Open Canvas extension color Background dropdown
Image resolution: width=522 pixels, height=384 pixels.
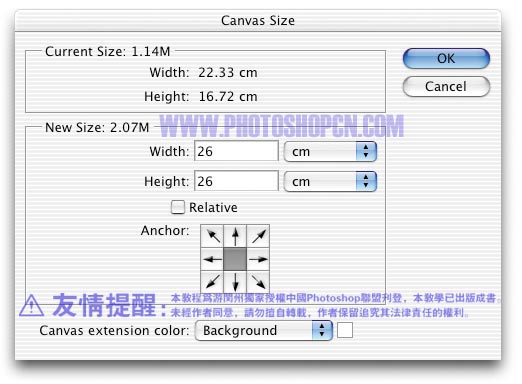[264, 331]
